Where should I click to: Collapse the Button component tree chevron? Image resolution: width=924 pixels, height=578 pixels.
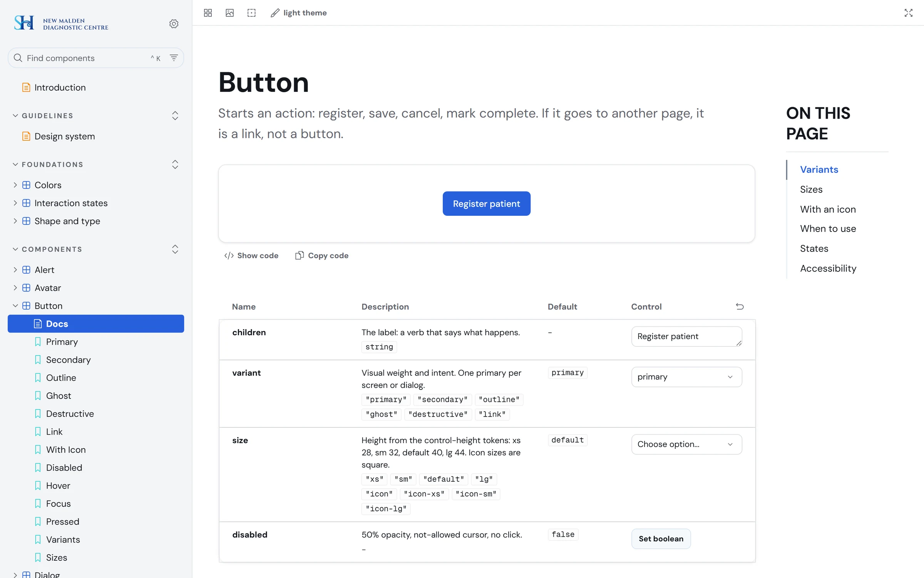(15, 306)
